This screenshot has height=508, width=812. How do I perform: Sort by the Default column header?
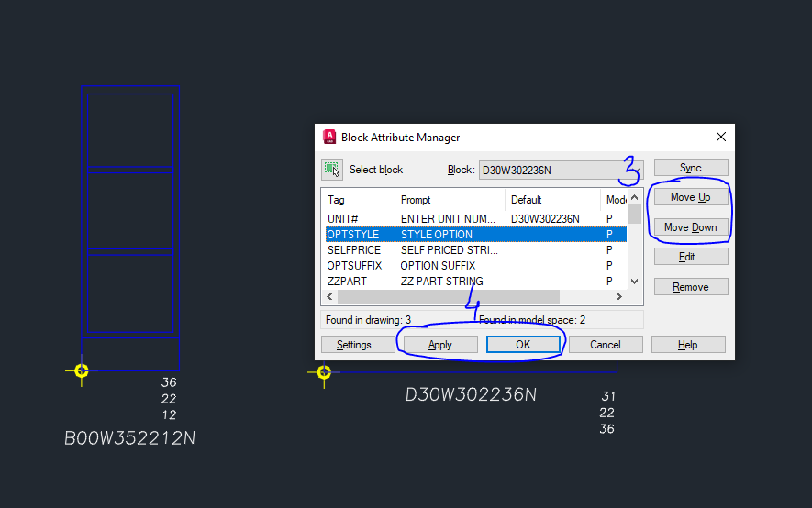(x=552, y=200)
